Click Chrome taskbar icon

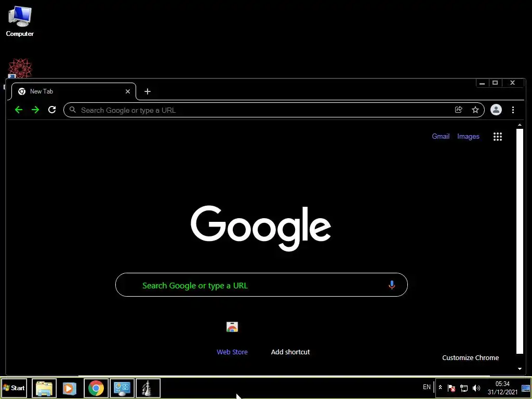point(96,388)
